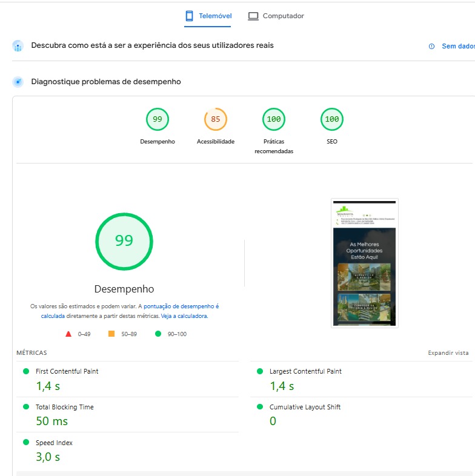The width and height of the screenshot is (475, 476).
Task: Select the SEO score gauge 100
Action: click(x=332, y=119)
